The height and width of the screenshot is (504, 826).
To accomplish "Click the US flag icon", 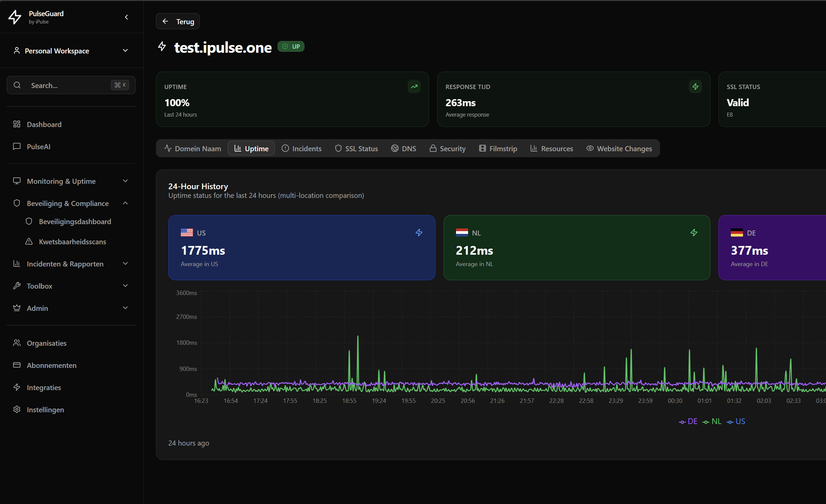I will (x=187, y=233).
